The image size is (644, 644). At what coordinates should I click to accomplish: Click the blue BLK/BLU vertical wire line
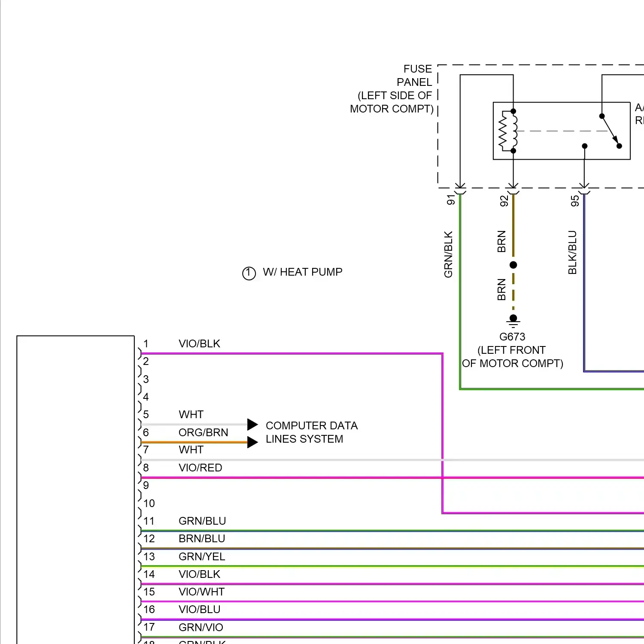click(x=584, y=283)
